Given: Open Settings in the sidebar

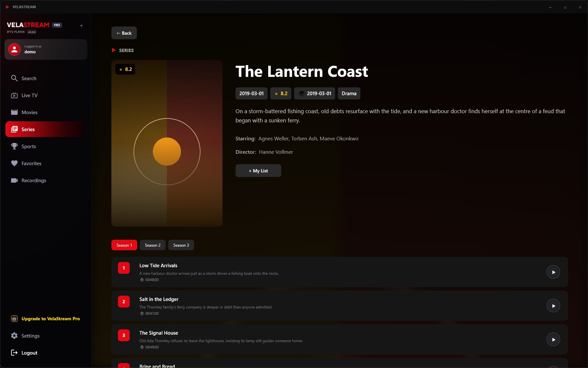Looking at the screenshot, I should point(46,336).
